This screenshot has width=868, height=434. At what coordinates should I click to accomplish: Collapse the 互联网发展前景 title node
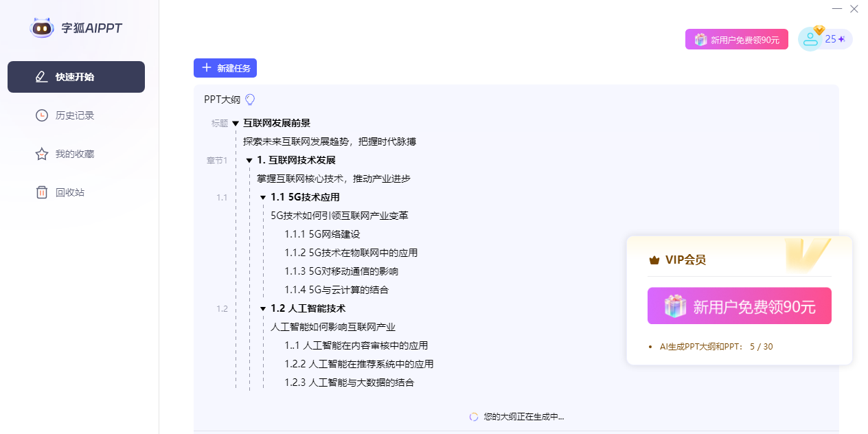pos(236,124)
